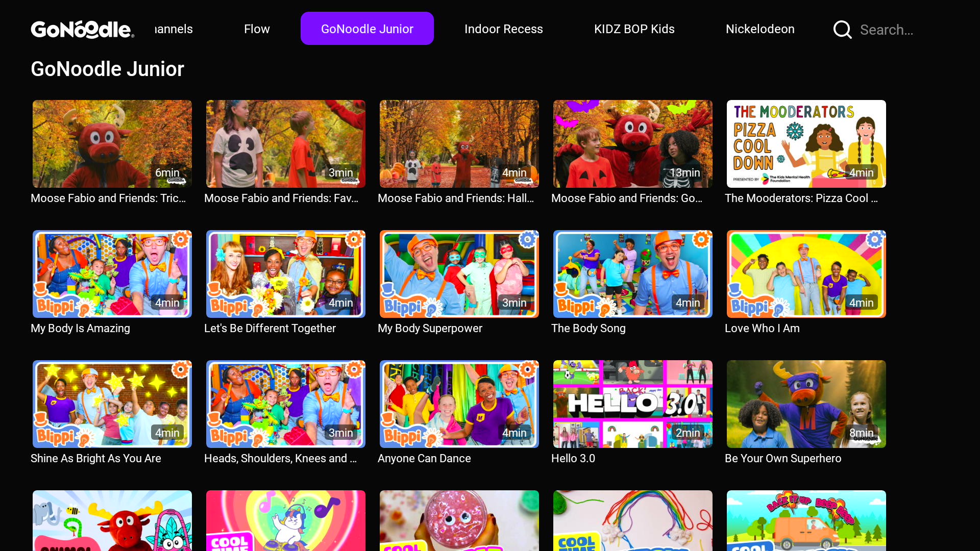Click the gear badge on Anyone Can Dance
980x551 pixels.
coord(528,369)
